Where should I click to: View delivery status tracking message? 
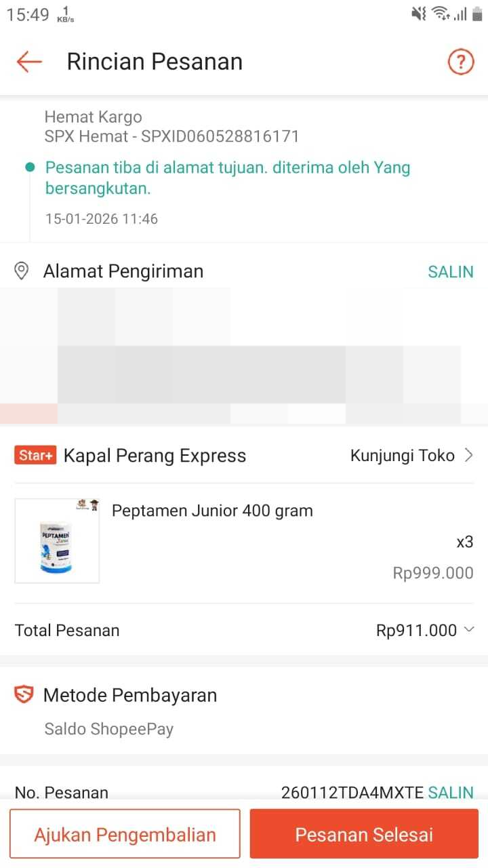point(228,178)
